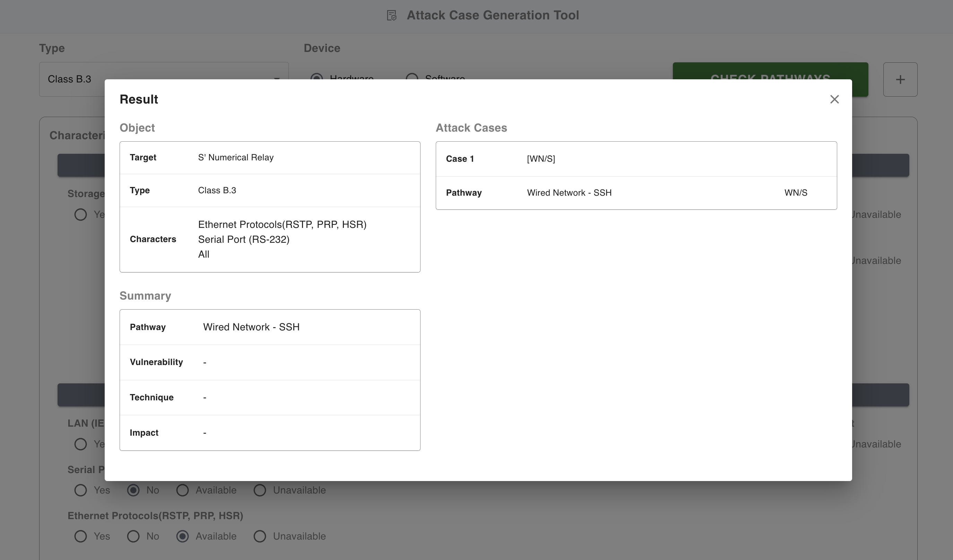This screenshot has width=953, height=560.
Task: Choose Unavailable for Serial Port
Action: (x=260, y=490)
